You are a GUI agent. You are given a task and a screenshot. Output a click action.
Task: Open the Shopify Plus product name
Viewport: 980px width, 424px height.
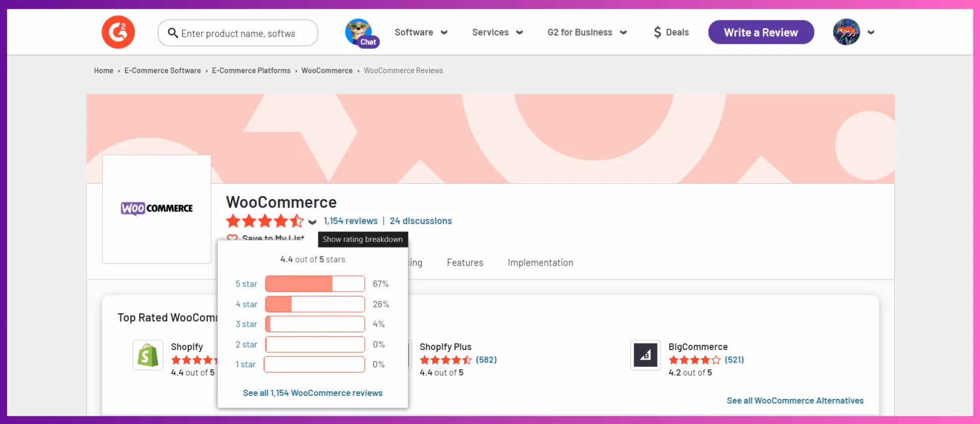point(446,347)
